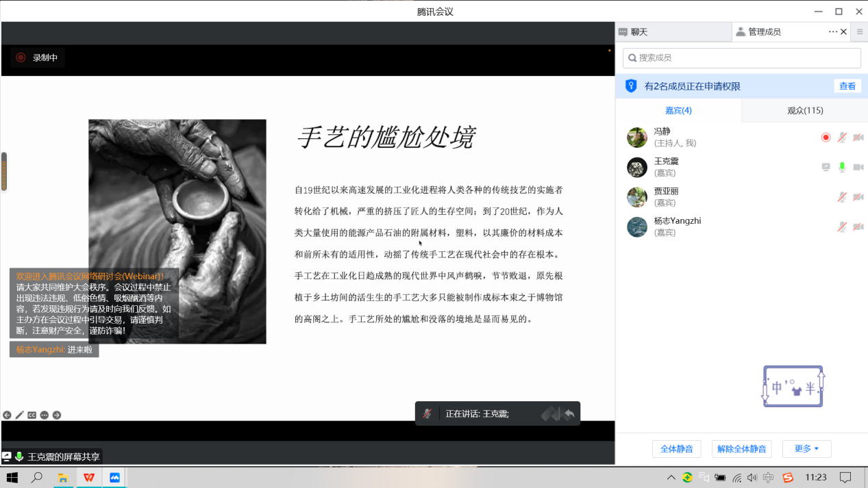Toggle 王克震's green microphone
The height and width of the screenshot is (488, 868).
click(x=842, y=167)
